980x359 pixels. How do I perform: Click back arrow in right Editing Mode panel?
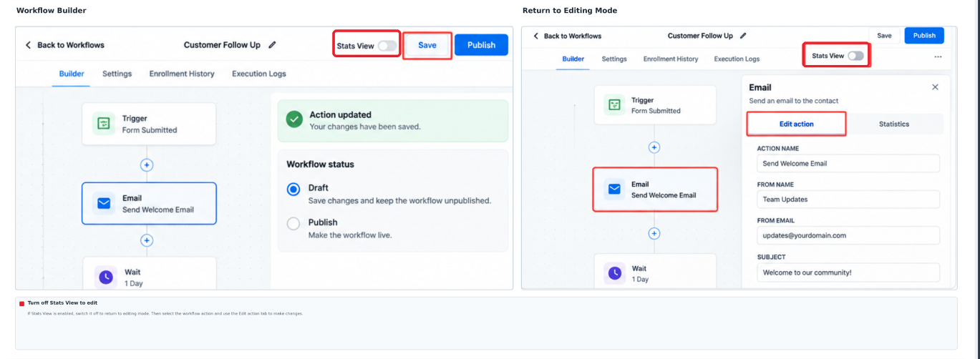click(535, 36)
